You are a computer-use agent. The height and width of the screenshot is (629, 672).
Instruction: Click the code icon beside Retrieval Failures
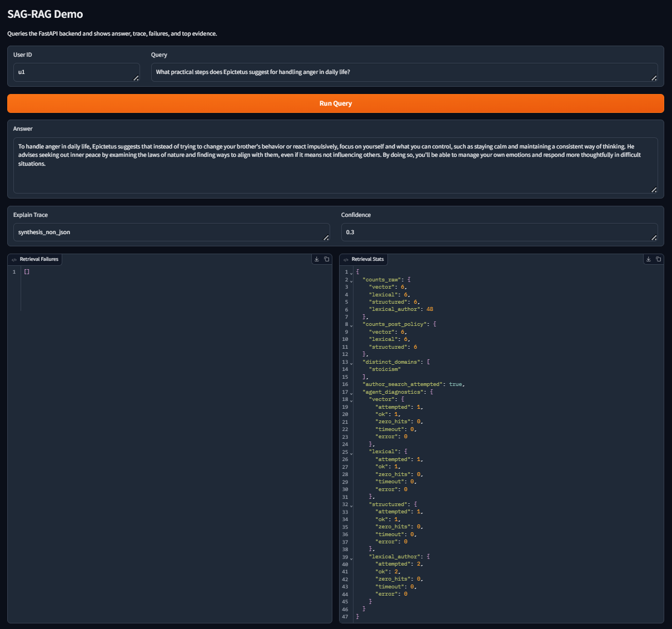click(x=14, y=260)
